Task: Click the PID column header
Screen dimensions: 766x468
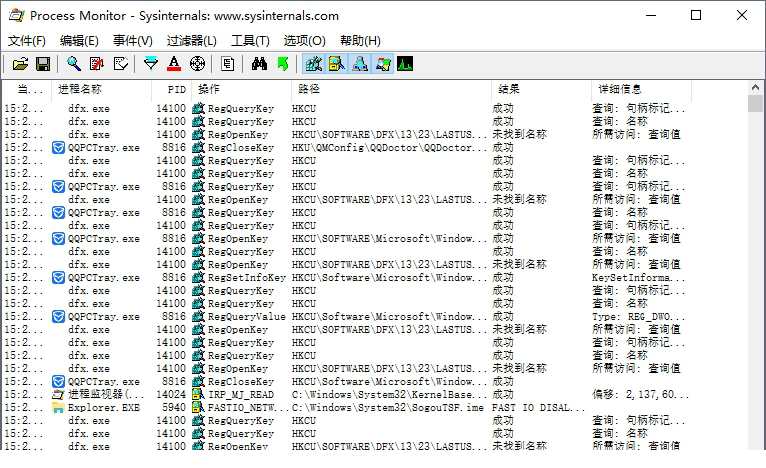Action: click(x=171, y=89)
